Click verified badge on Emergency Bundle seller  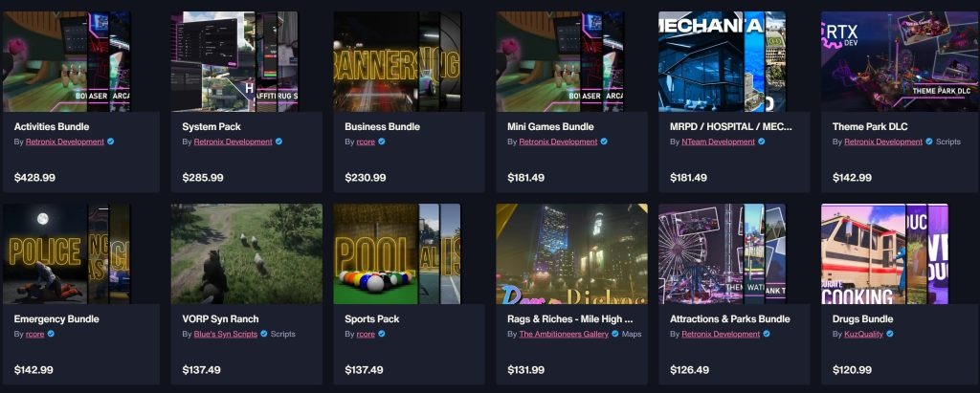pyautogui.click(x=51, y=335)
